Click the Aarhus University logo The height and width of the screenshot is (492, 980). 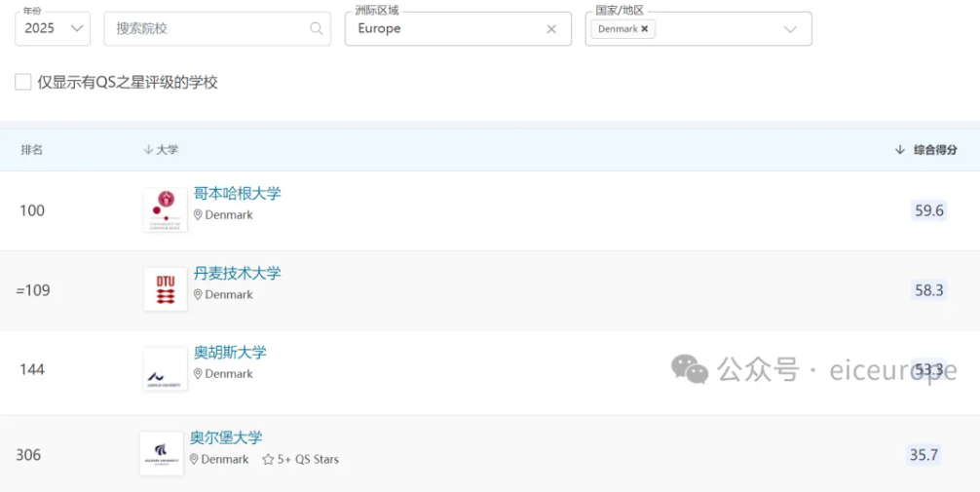coord(165,369)
